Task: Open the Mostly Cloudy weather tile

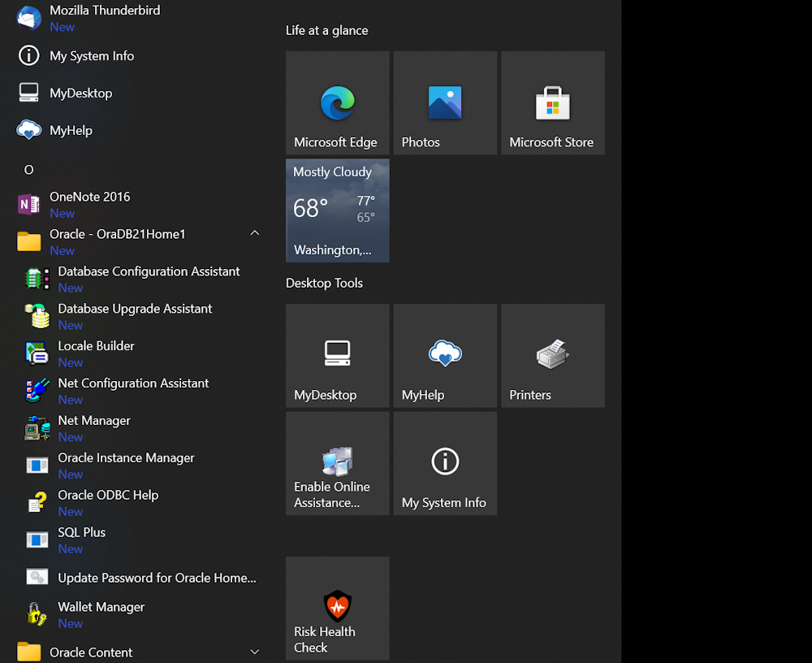Action: pos(337,210)
